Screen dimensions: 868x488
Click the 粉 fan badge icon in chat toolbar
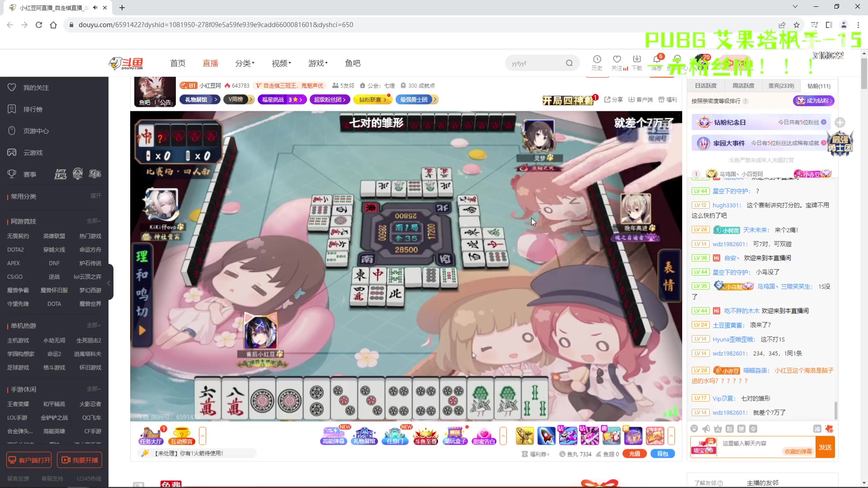point(729,428)
